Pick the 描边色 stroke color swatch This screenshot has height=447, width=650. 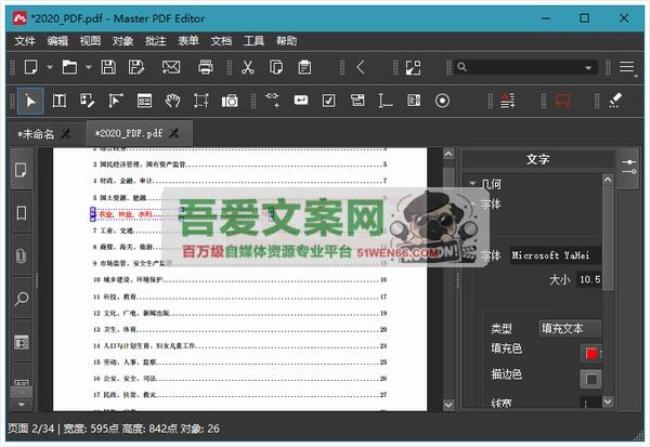(x=591, y=379)
